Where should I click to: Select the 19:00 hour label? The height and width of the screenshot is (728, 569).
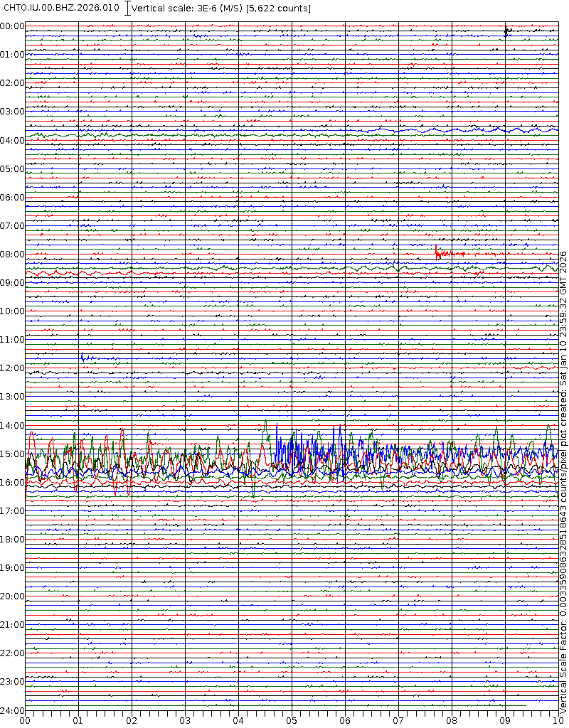click(x=12, y=568)
